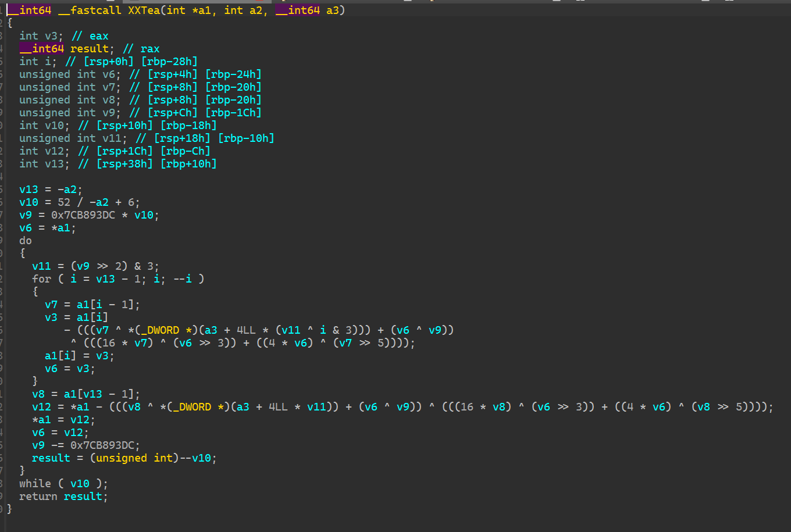The image size is (791, 532).
Task: Click the 'return result' statement
Action: (x=63, y=497)
